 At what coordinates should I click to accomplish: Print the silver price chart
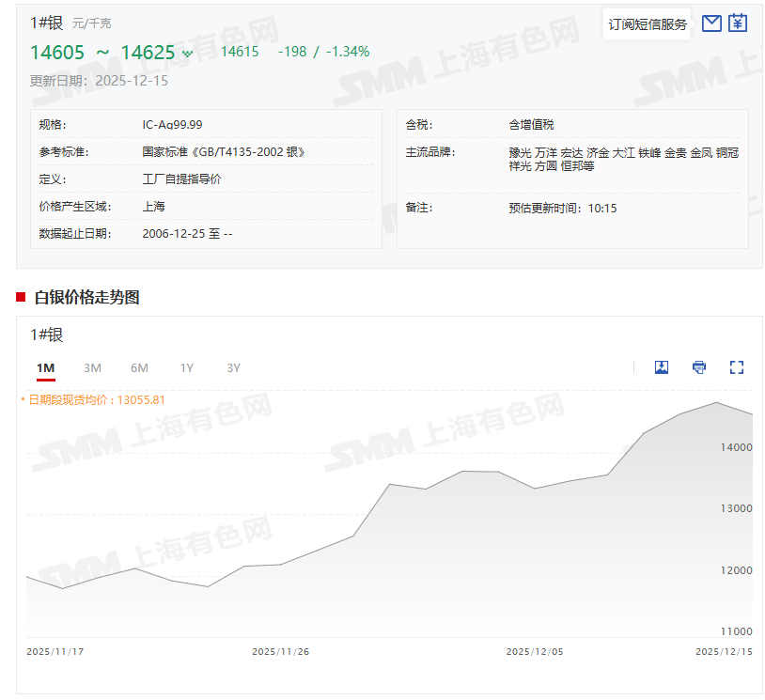click(x=699, y=367)
